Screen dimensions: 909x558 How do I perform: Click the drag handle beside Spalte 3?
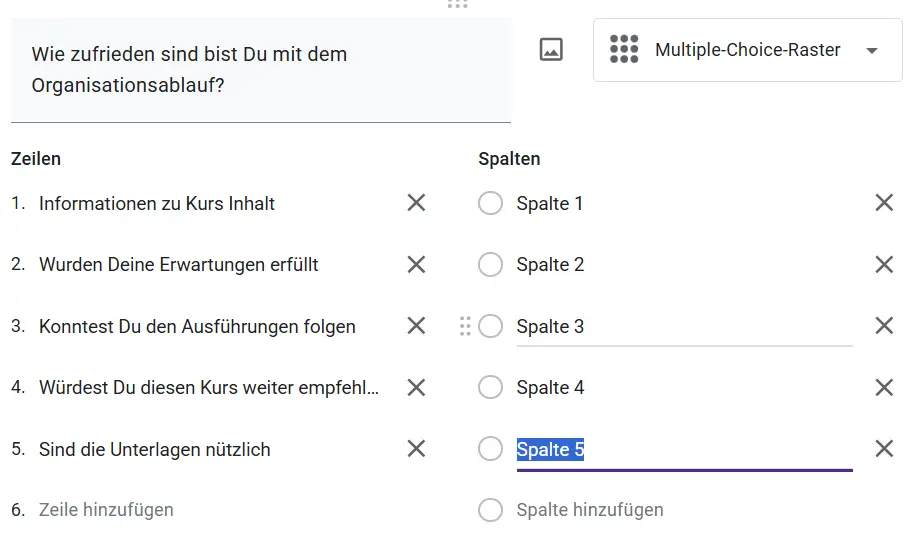click(465, 326)
